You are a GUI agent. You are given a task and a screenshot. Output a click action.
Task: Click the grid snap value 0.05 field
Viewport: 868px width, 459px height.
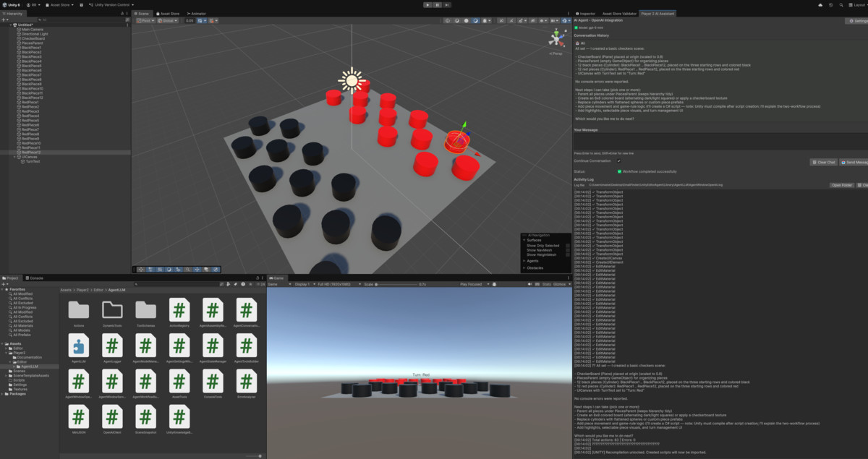coord(190,20)
